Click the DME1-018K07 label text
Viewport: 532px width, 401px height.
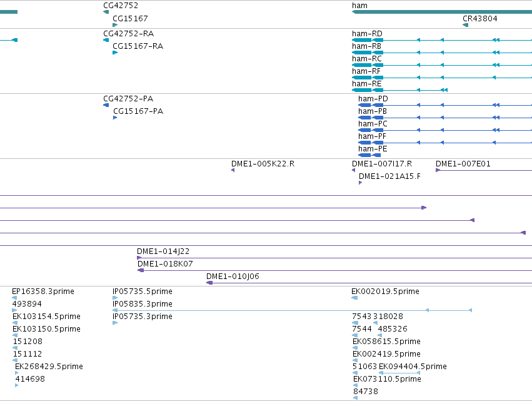tap(165, 264)
